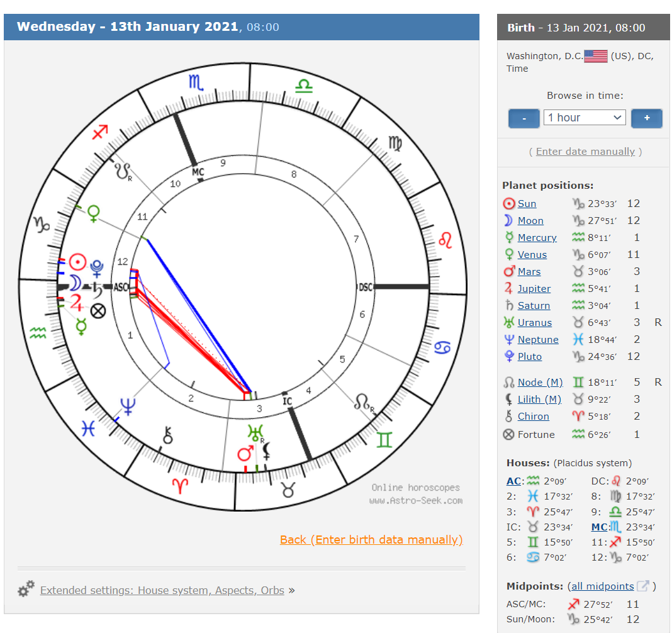Image resolution: width=672 pixels, height=633 pixels.
Task: Open the Pluto planet link
Action: point(530,357)
